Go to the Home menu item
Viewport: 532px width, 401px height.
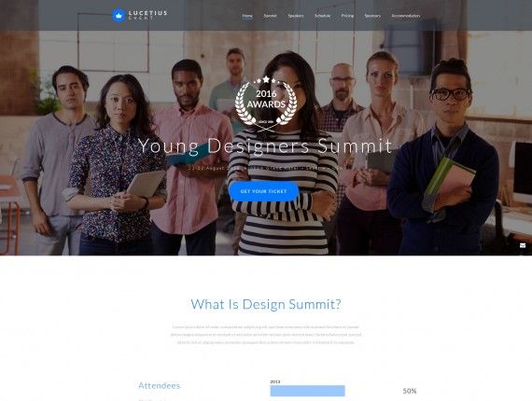pos(247,16)
